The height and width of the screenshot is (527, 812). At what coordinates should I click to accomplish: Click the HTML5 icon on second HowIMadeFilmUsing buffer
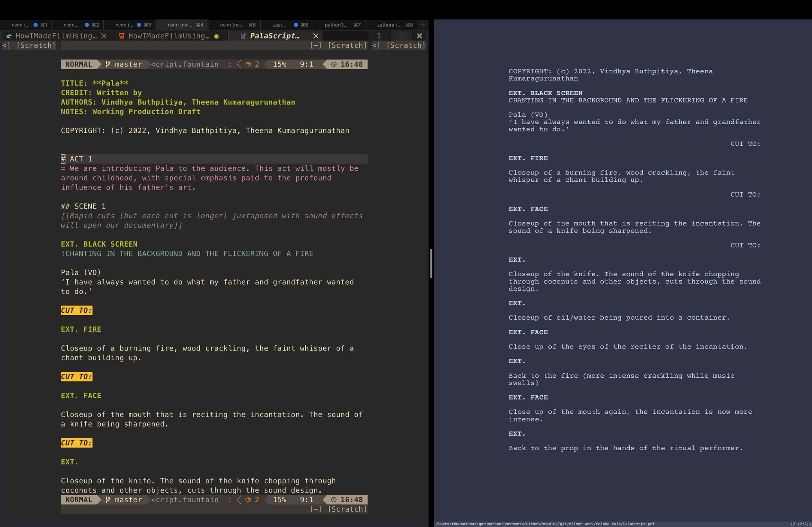coord(123,36)
